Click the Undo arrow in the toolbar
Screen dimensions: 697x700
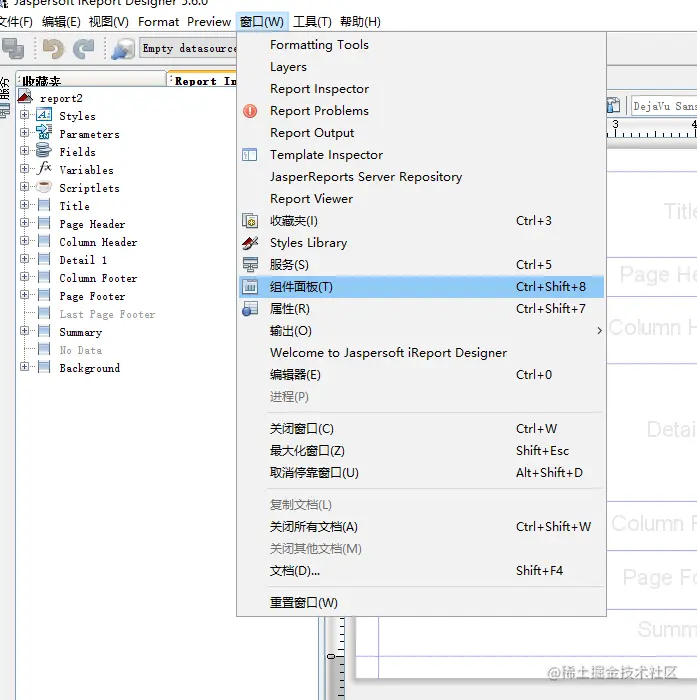(x=53, y=49)
